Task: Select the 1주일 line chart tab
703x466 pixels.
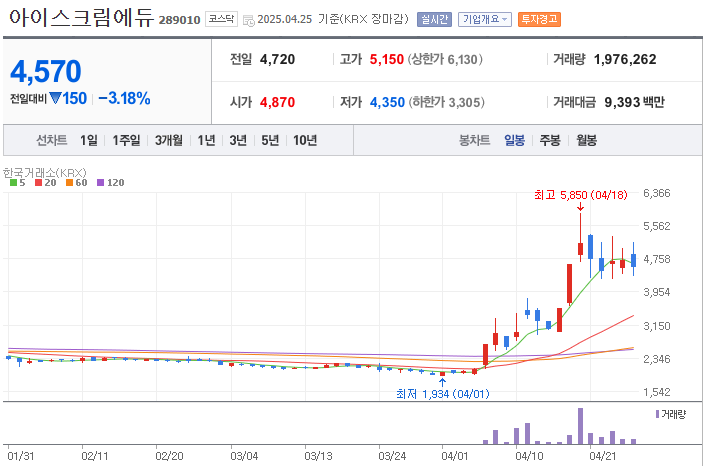Action: coord(126,140)
